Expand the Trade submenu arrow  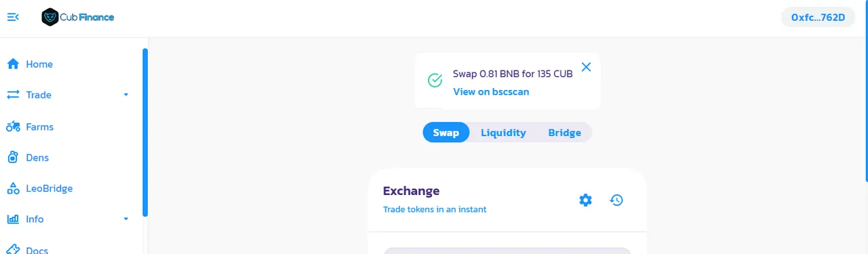[125, 95]
